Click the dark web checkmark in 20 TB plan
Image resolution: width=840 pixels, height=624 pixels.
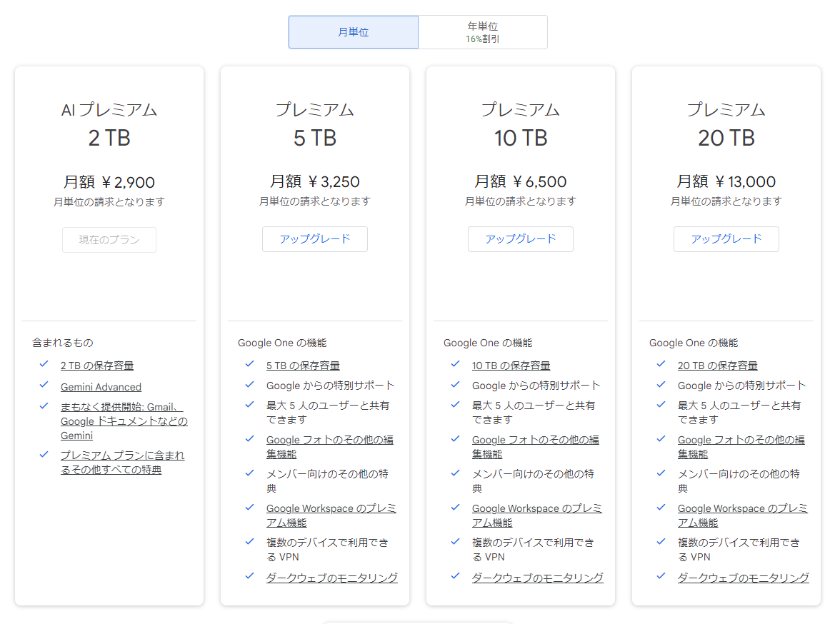click(x=661, y=576)
